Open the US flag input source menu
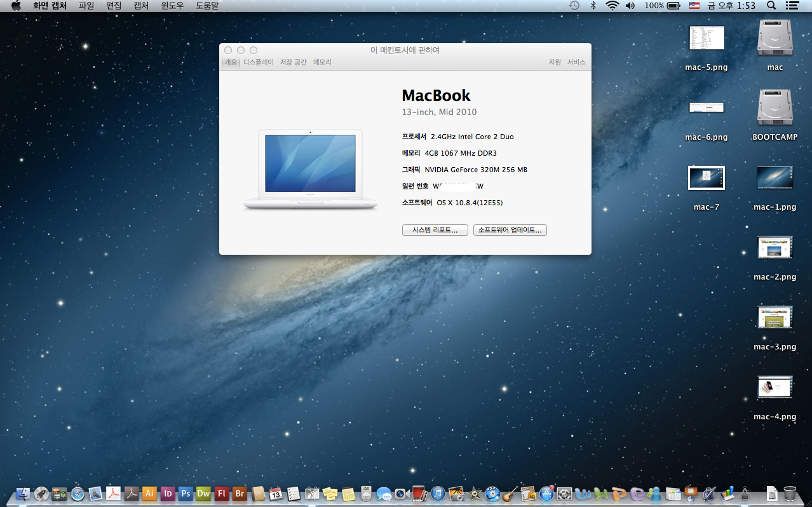The height and width of the screenshot is (507, 812). point(694,6)
